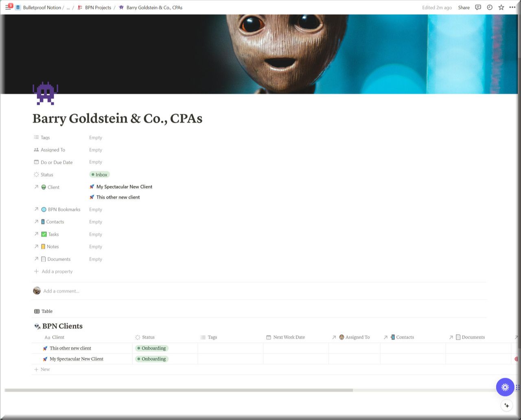Edit the page title Barry Goldstein & Co., CPAs
Screen dimensions: 521x420
click(117, 118)
